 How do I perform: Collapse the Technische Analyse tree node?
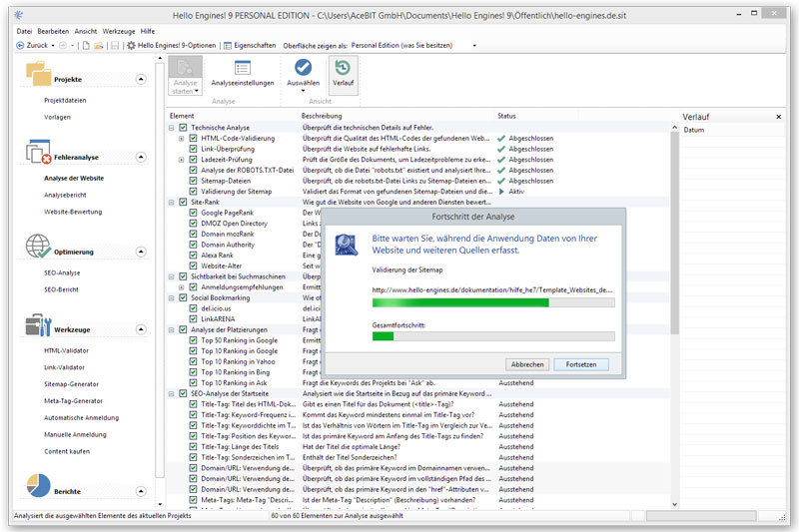point(172,128)
